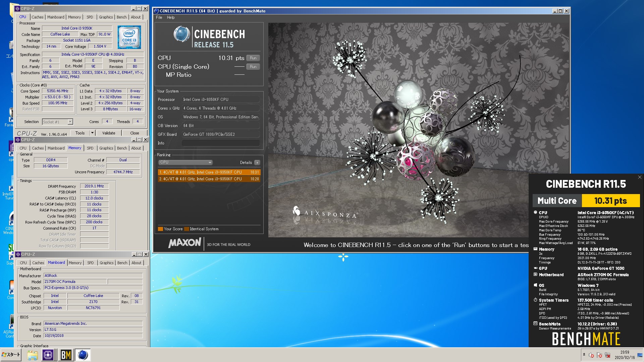Click the Cinebench Info input field

coord(221,143)
